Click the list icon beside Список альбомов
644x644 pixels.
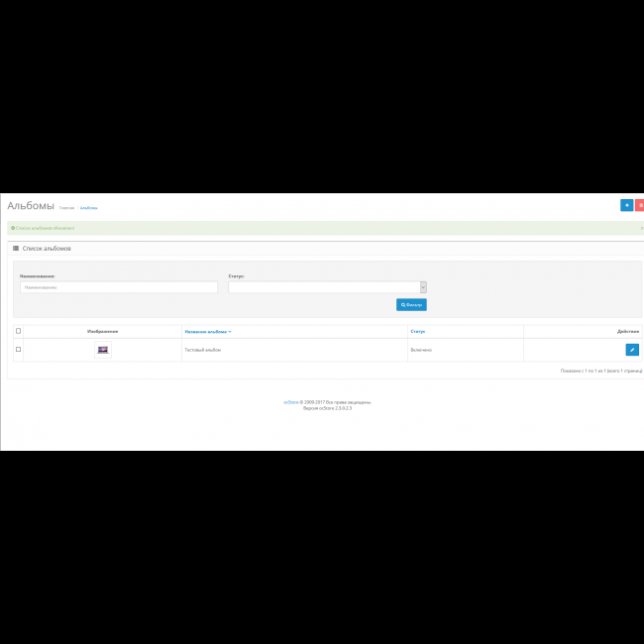tap(17, 249)
